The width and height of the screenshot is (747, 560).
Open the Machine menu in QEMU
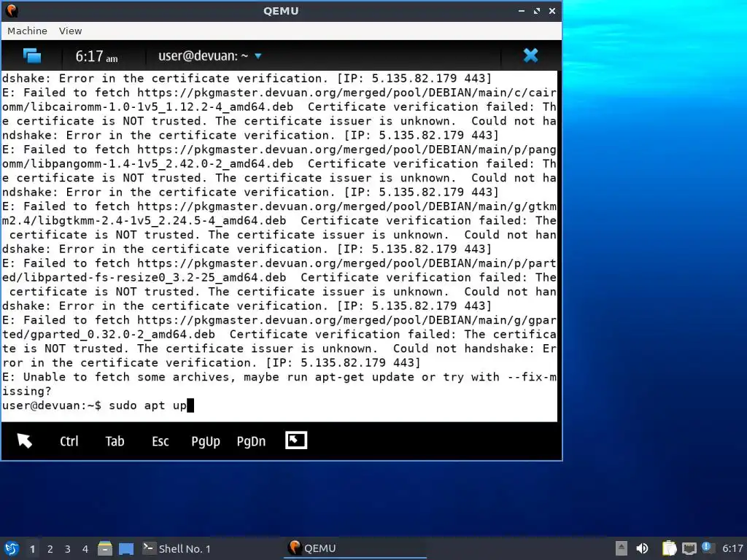click(x=27, y=31)
